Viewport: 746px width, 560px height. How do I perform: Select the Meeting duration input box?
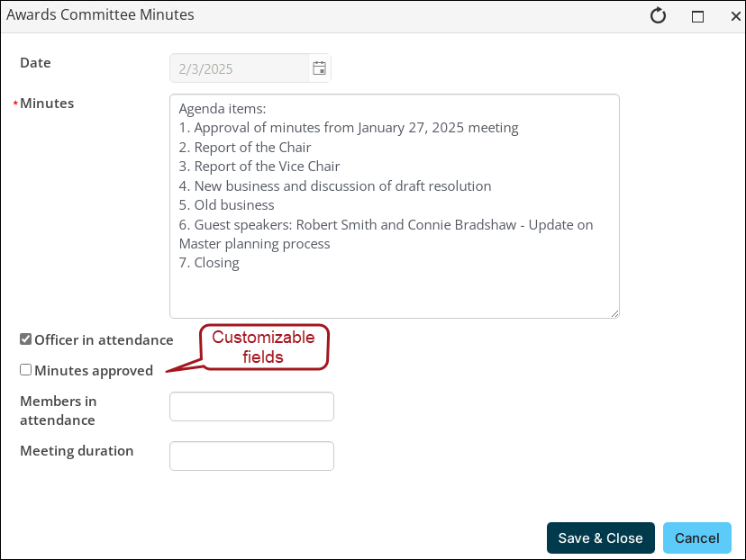click(x=251, y=456)
